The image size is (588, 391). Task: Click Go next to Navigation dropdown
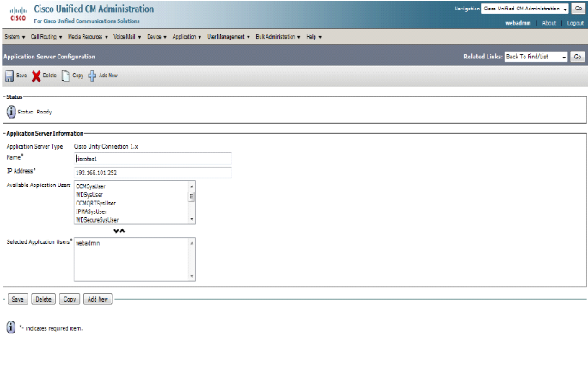pos(579,9)
